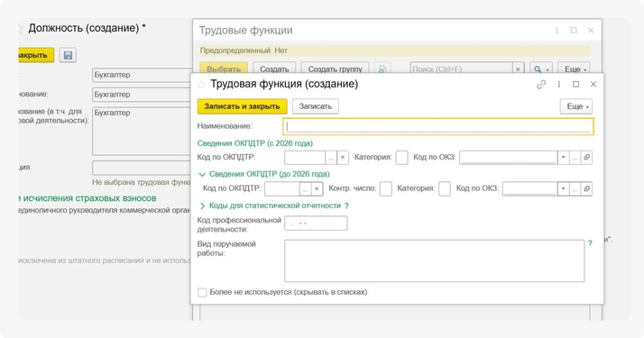Click Записать и закрыть button
This screenshot has height=338, width=644.
tap(242, 106)
